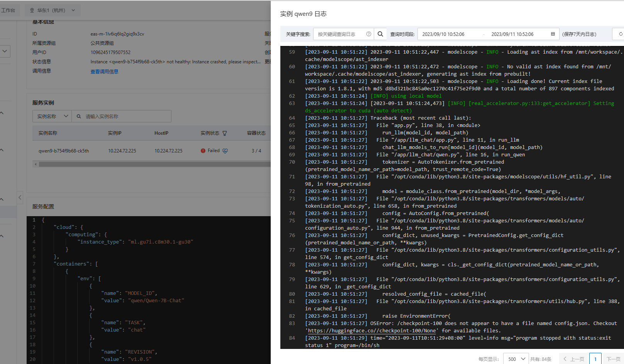
Task: Click the not healthy instance crashed status message
Action: 176,62
